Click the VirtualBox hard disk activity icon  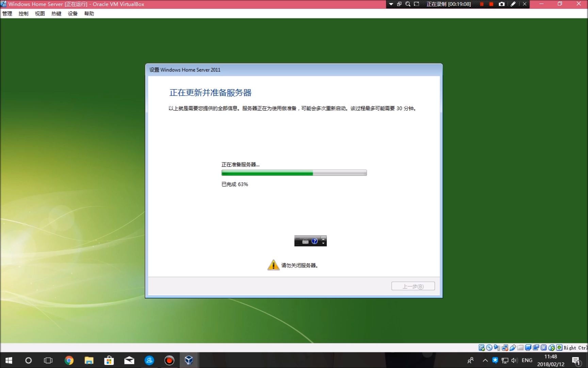click(x=481, y=348)
